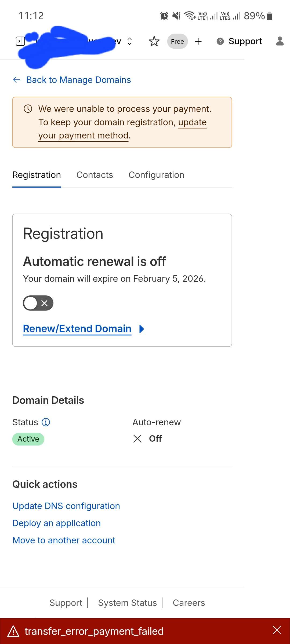
Task: Click Move to another account
Action: [64, 540]
